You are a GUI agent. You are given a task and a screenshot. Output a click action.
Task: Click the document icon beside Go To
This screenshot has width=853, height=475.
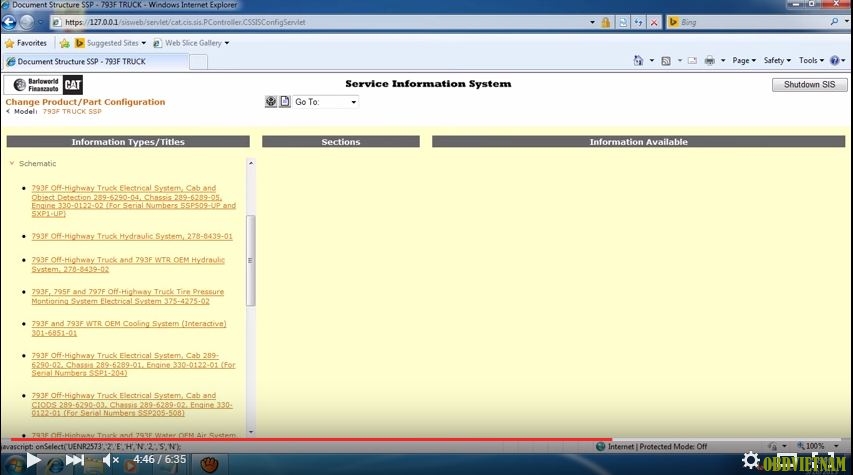pos(285,102)
